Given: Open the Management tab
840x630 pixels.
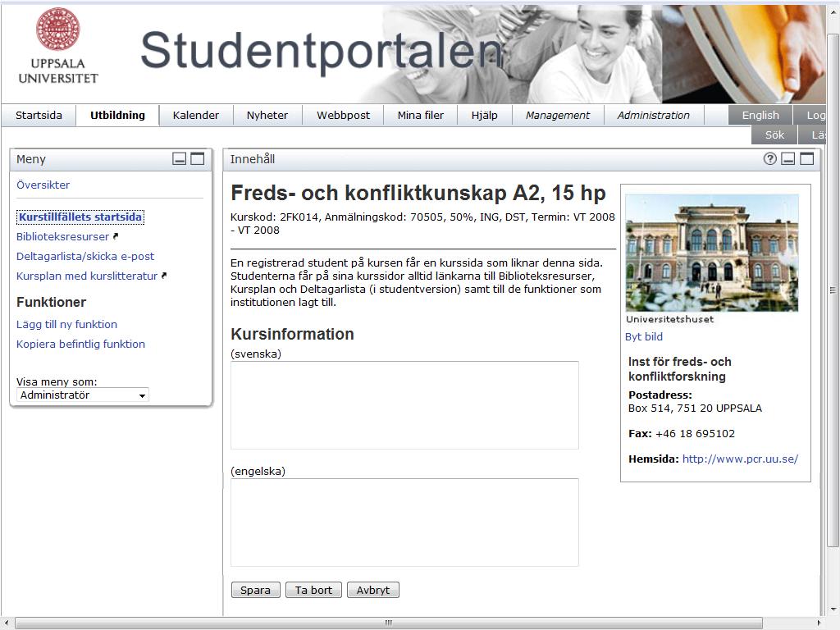Looking at the screenshot, I should 557,115.
